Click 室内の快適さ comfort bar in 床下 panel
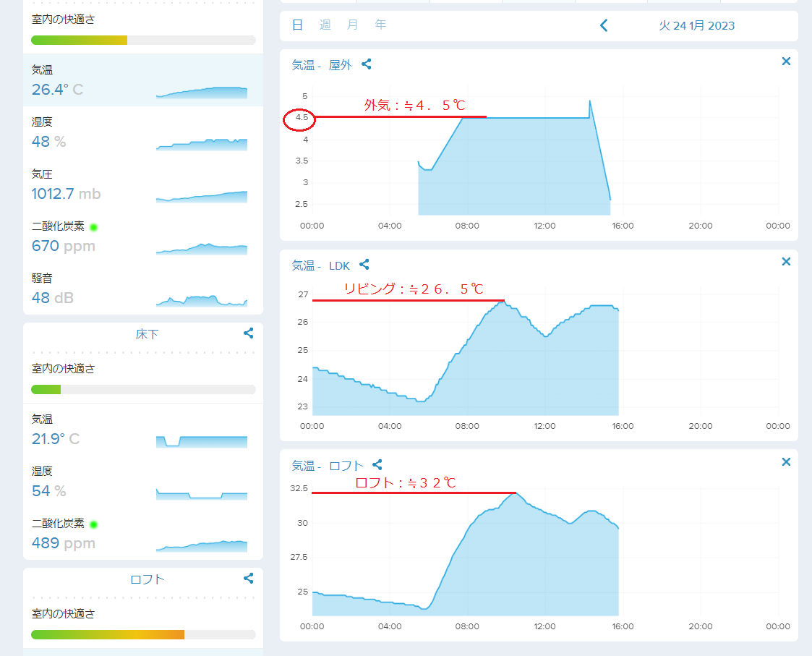812x656 pixels. [143, 389]
